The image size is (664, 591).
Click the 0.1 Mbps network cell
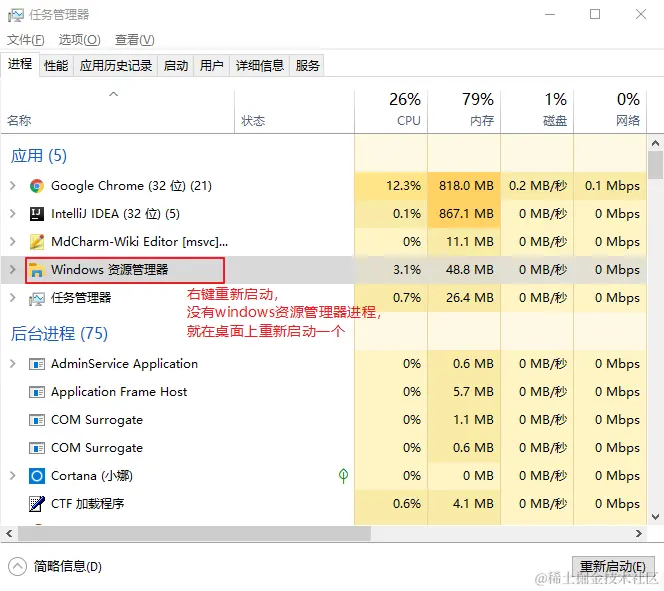[x=610, y=186]
